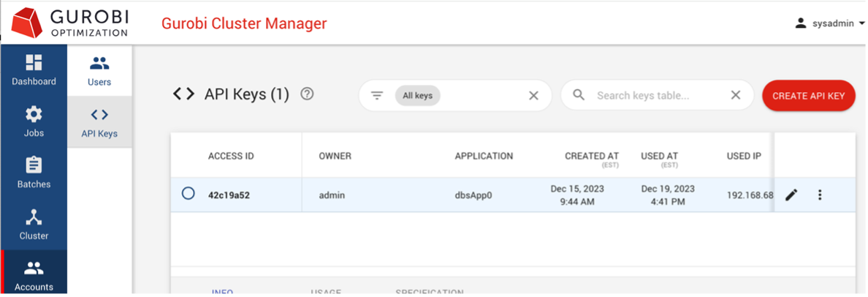This screenshot has width=868, height=297.
Task: Click the search magnifier icon
Action: [x=579, y=95]
